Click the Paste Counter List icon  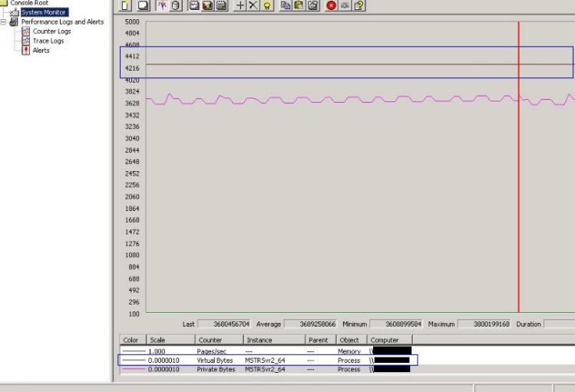coord(299,5)
